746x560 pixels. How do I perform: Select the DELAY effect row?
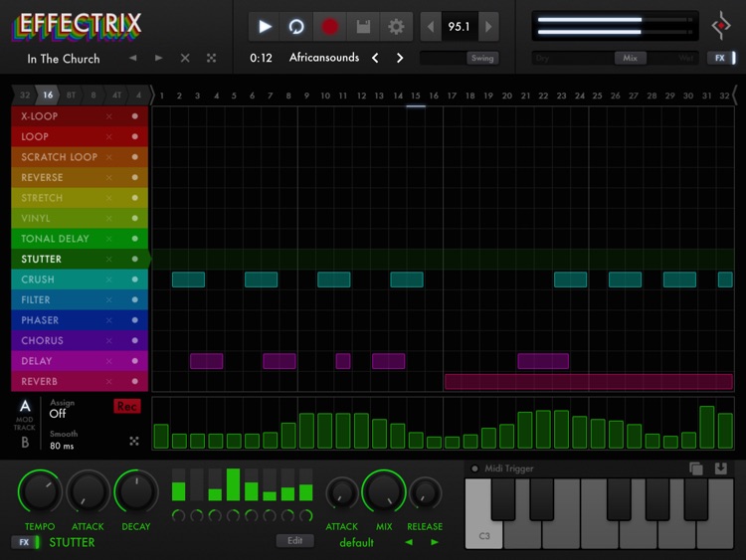[x=80, y=361]
